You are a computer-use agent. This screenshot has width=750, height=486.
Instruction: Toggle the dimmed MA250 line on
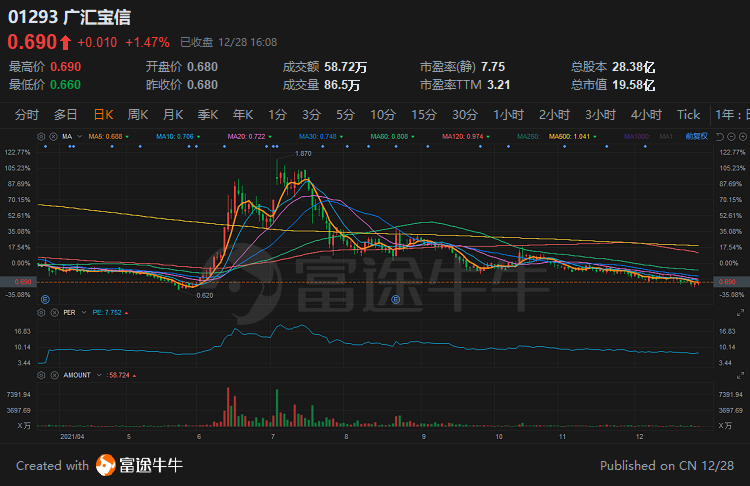pos(529,137)
